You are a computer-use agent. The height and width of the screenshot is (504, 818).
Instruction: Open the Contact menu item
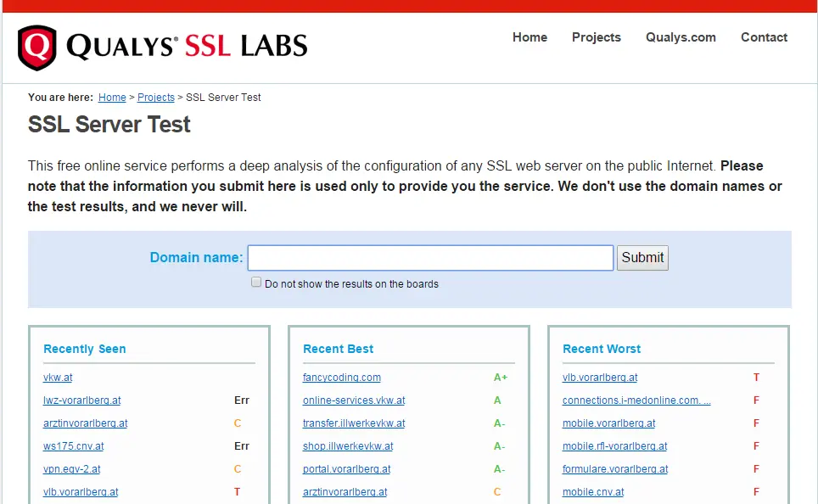click(x=764, y=37)
